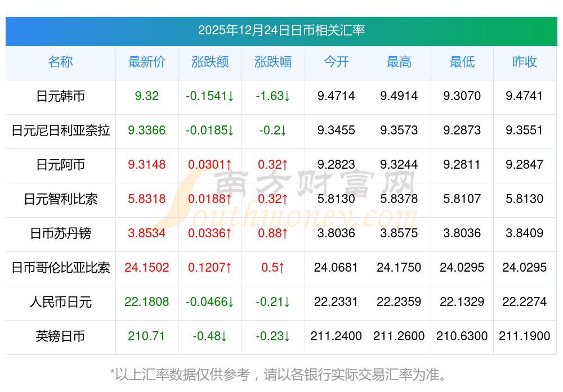
Task: Click change amount -0.0466↓
Action: tap(209, 301)
